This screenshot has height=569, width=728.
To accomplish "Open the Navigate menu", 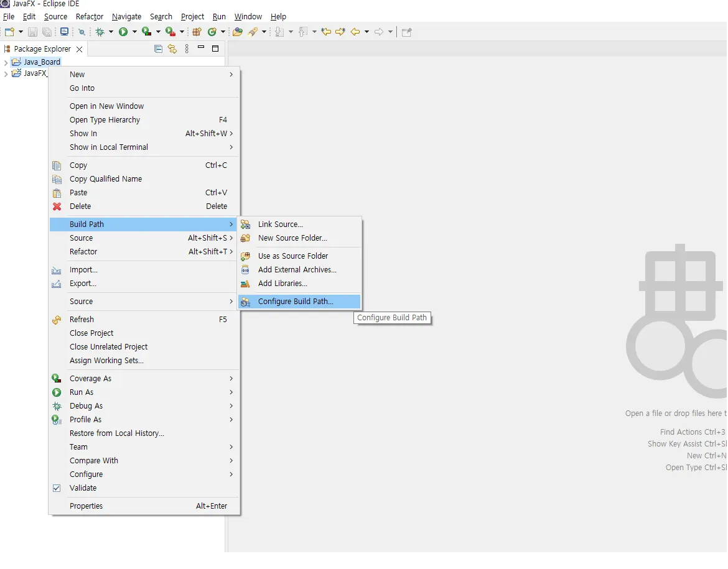I will click(126, 17).
